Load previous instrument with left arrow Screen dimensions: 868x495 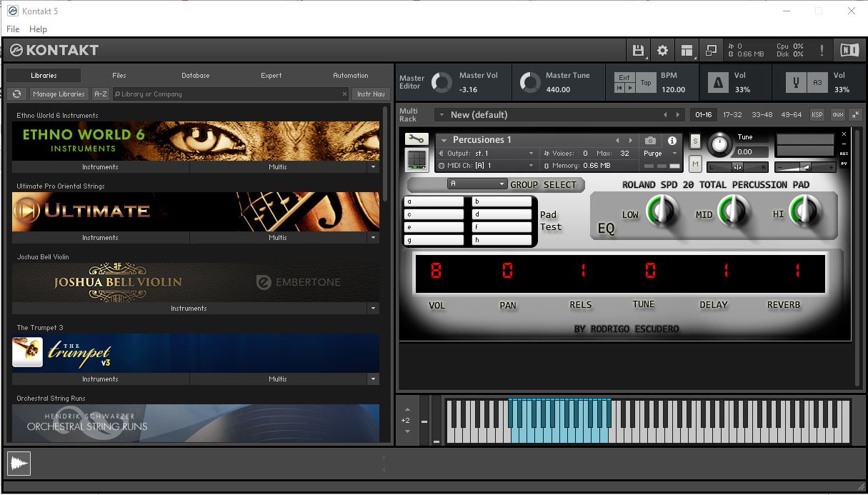click(618, 140)
